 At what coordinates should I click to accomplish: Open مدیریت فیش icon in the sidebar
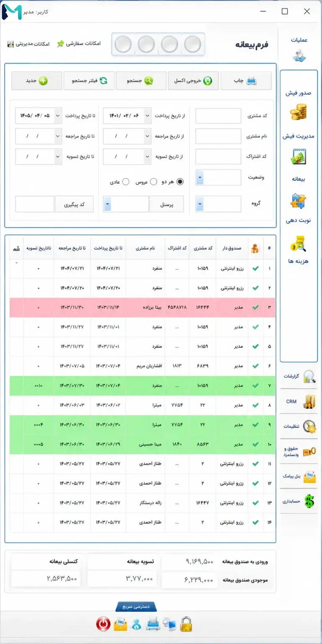[299, 157]
